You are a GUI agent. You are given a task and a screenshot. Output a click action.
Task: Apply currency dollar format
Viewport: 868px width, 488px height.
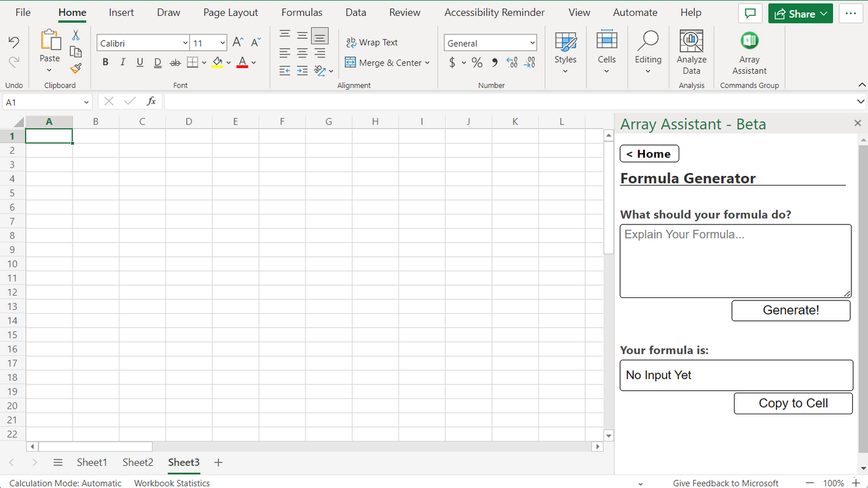pyautogui.click(x=452, y=62)
